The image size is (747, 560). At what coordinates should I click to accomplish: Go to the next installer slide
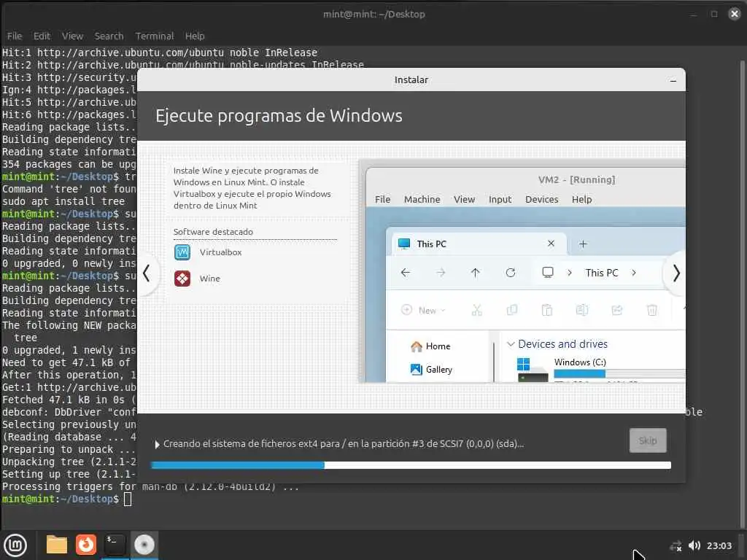tap(676, 273)
